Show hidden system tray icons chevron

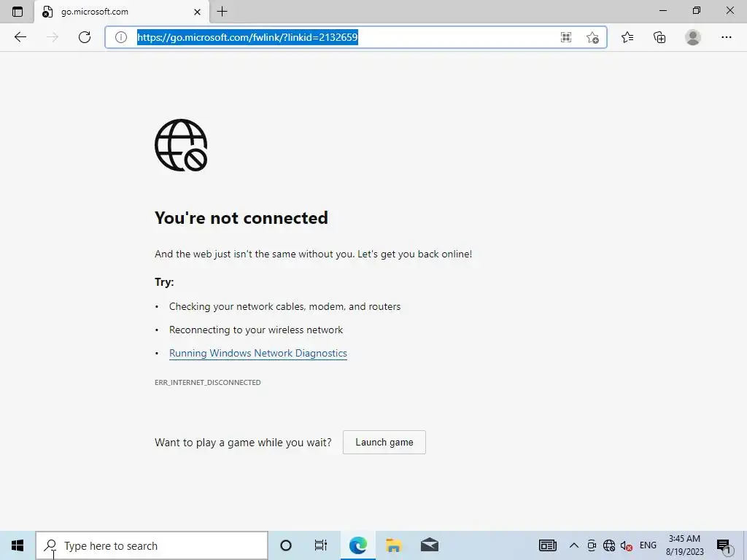tap(574, 545)
